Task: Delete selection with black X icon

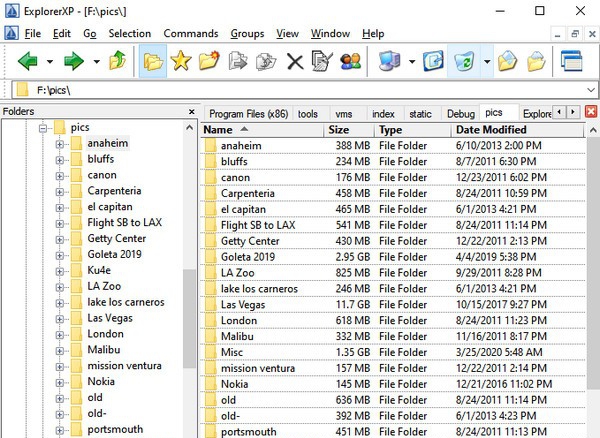Action: (x=295, y=61)
